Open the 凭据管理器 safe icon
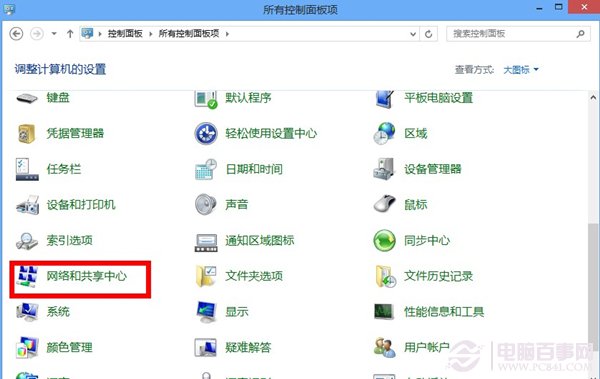This screenshot has height=379, width=600. [x=27, y=134]
